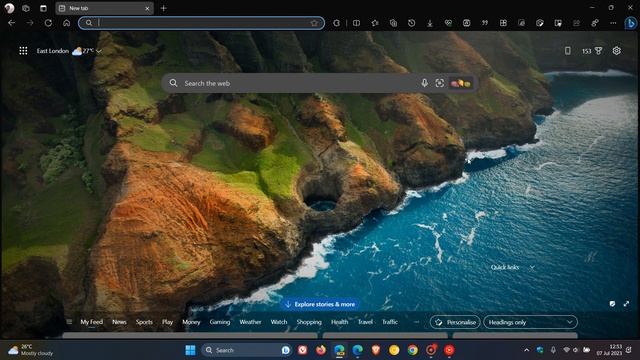Close the New tab tab

[147, 8]
